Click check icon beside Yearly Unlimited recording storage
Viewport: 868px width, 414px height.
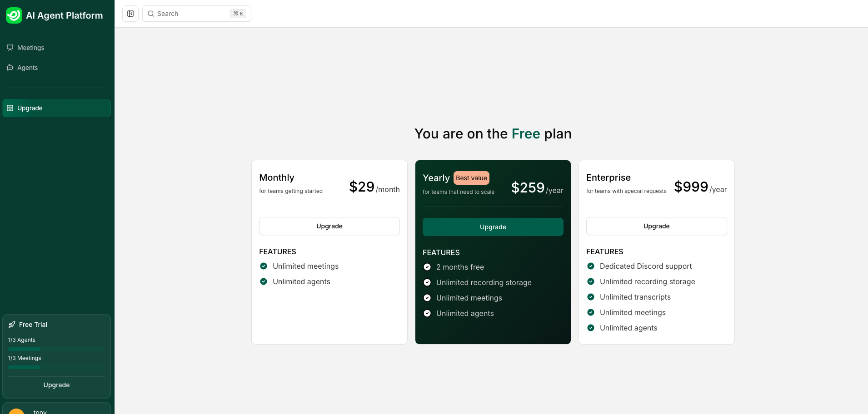[427, 282]
